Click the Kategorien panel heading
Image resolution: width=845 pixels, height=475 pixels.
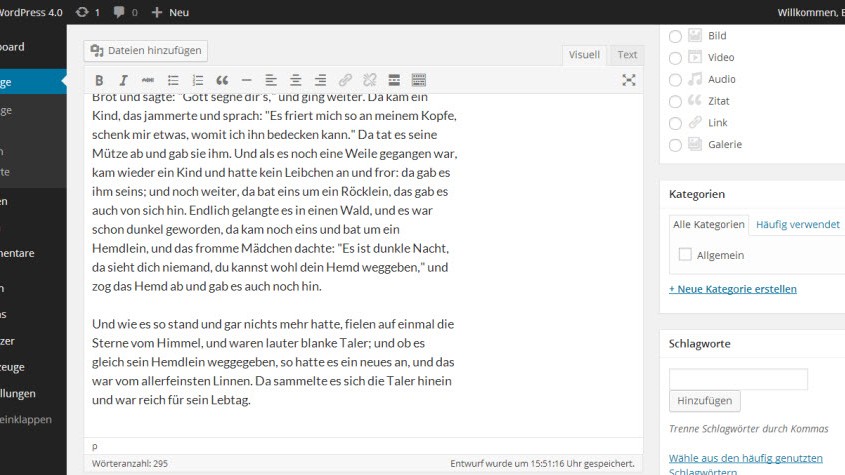(697, 194)
